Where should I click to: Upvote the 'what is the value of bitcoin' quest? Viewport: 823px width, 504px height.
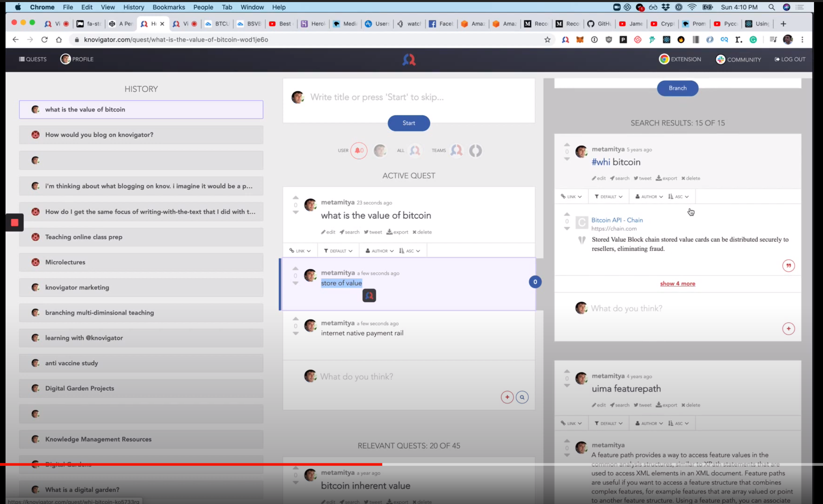(x=295, y=198)
